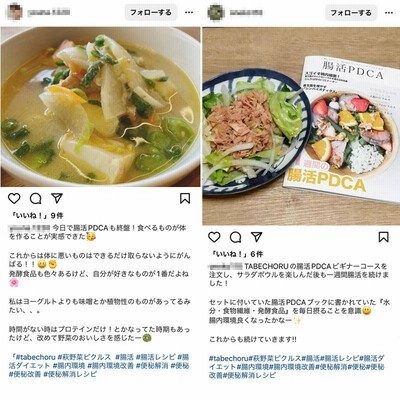Save the salad bowl post with bookmark icon

click(384, 237)
